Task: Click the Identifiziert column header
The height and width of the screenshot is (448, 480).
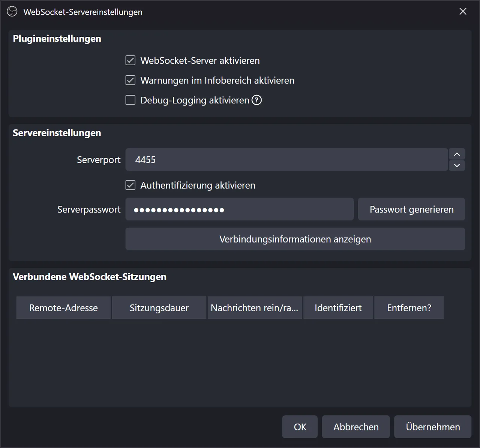Action: [x=338, y=308]
